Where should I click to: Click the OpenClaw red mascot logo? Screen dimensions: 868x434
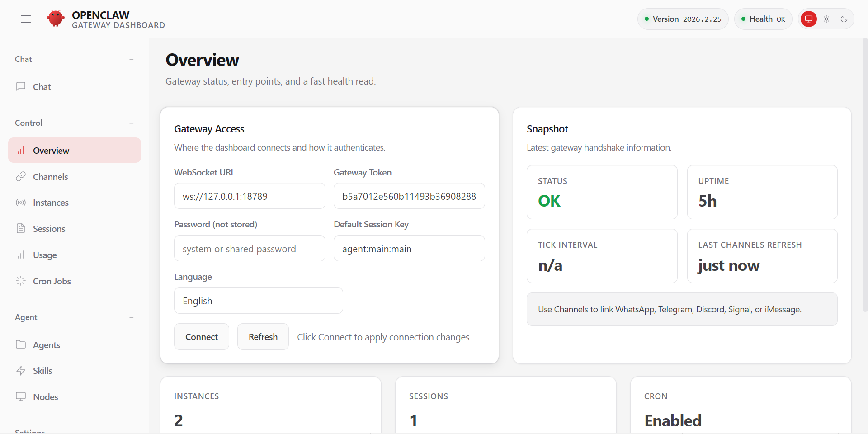[x=56, y=19]
